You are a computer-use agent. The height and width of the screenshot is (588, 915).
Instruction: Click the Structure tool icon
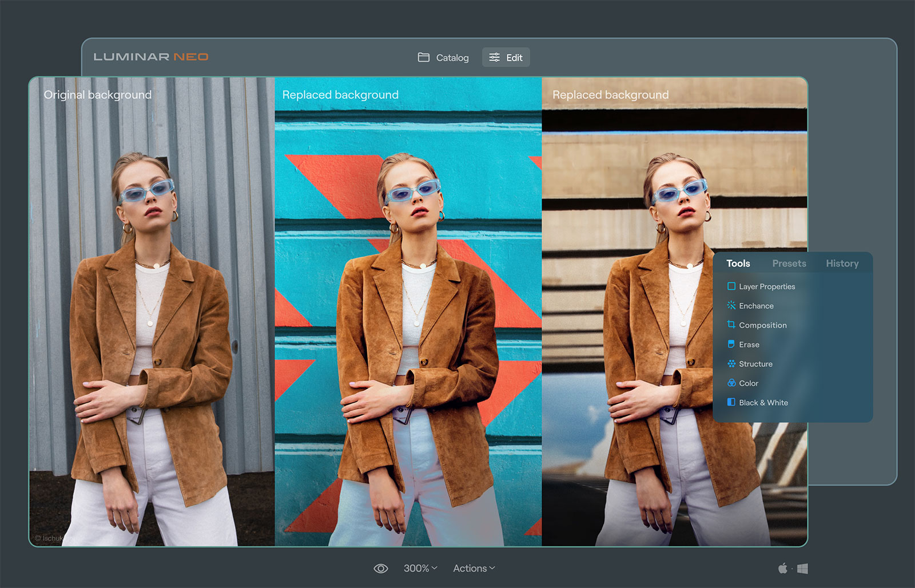click(x=731, y=363)
